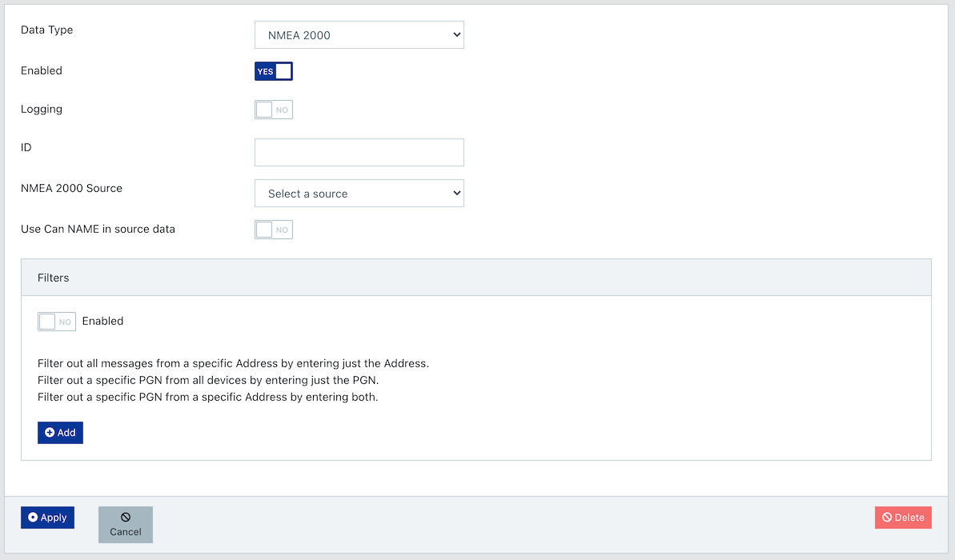
Task: Click into the ID text field
Action: (x=359, y=153)
